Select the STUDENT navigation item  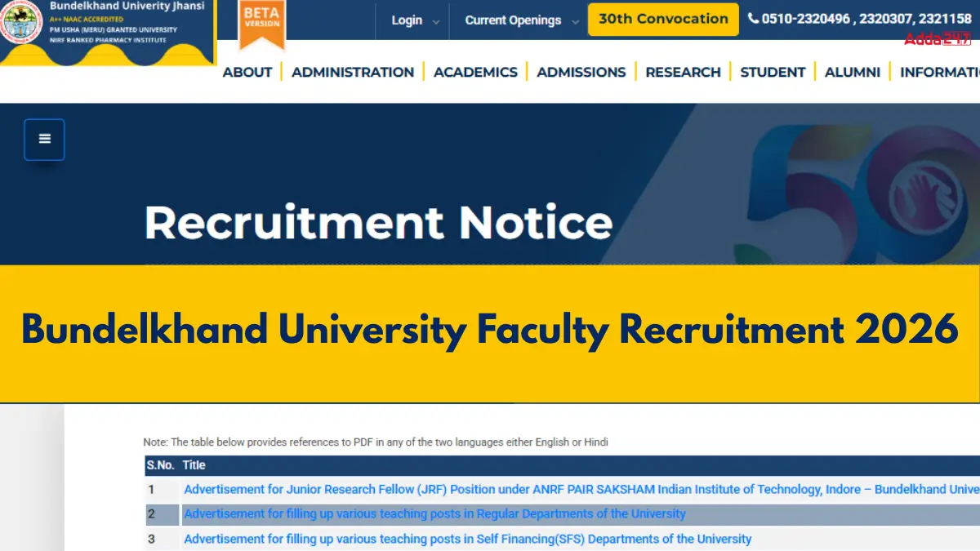pyautogui.click(x=773, y=72)
